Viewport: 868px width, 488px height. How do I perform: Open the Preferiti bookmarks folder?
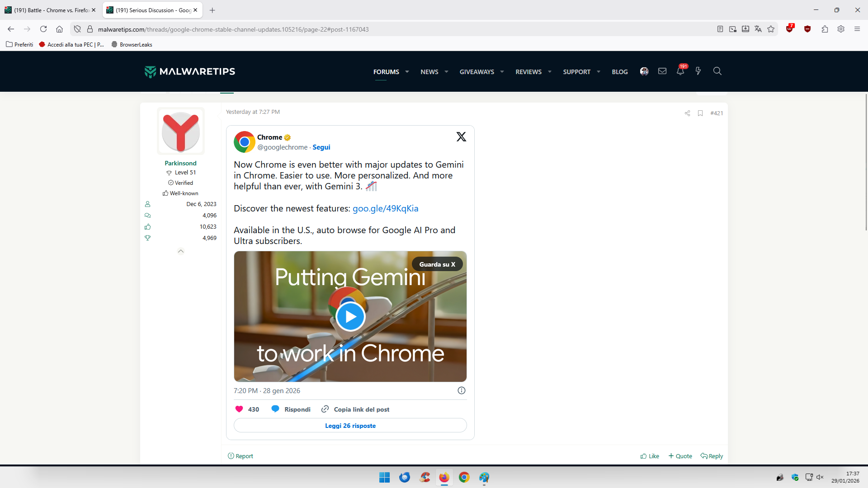pos(19,44)
